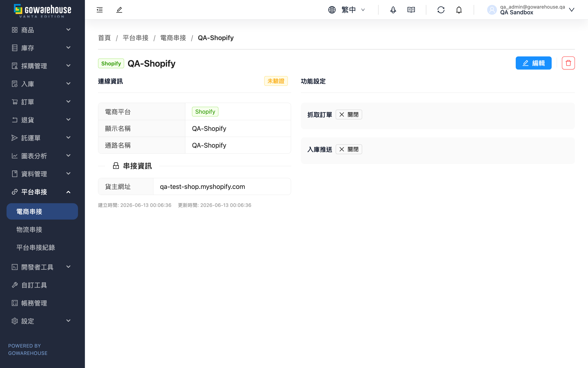Click the 入庫 icon in sidebar
The image size is (588, 368).
14,84
